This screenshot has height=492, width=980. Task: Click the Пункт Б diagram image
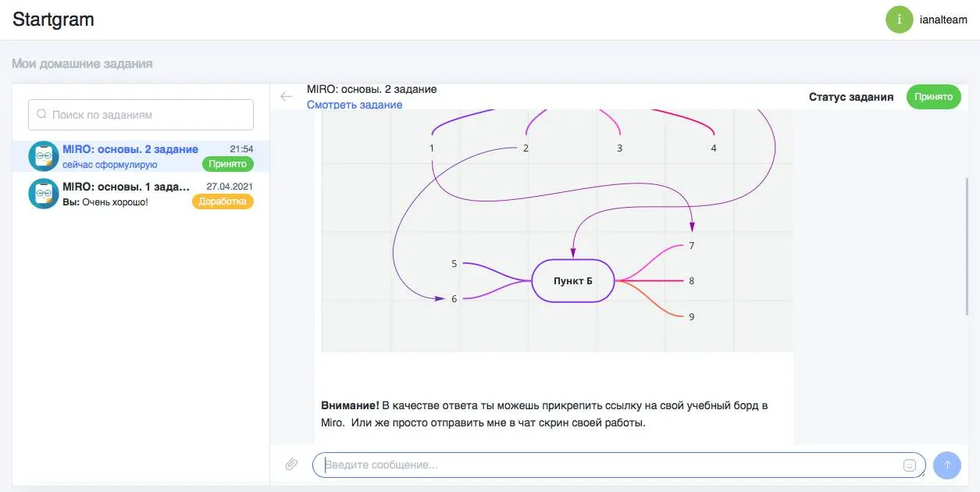click(557, 230)
